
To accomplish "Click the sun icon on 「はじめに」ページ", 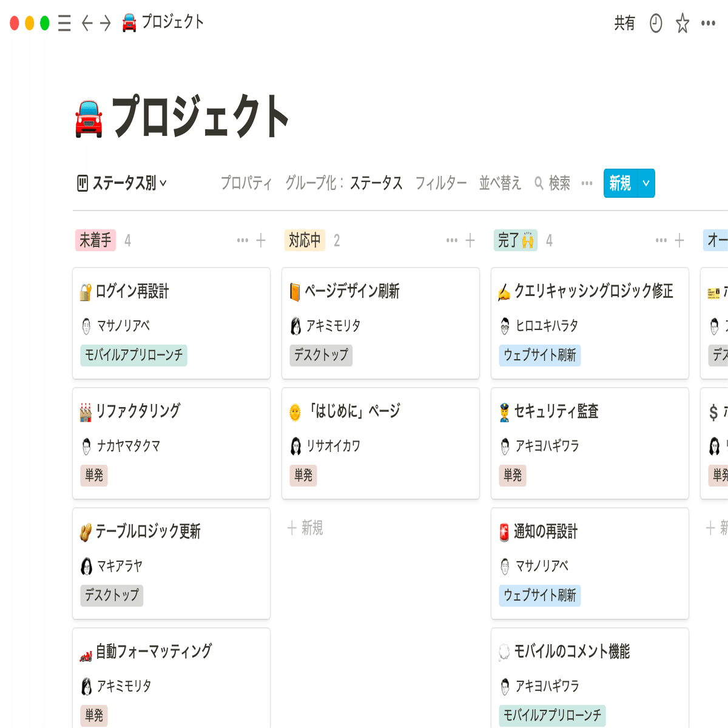I will click(x=295, y=413).
